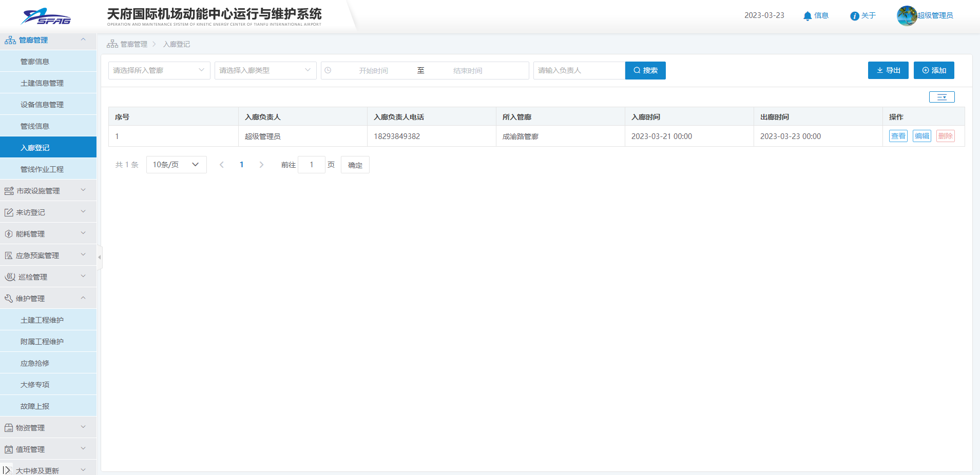This screenshot has width=980, height=475.
Task: Click the clock icon in date range
Action: [x=328, y=70]
